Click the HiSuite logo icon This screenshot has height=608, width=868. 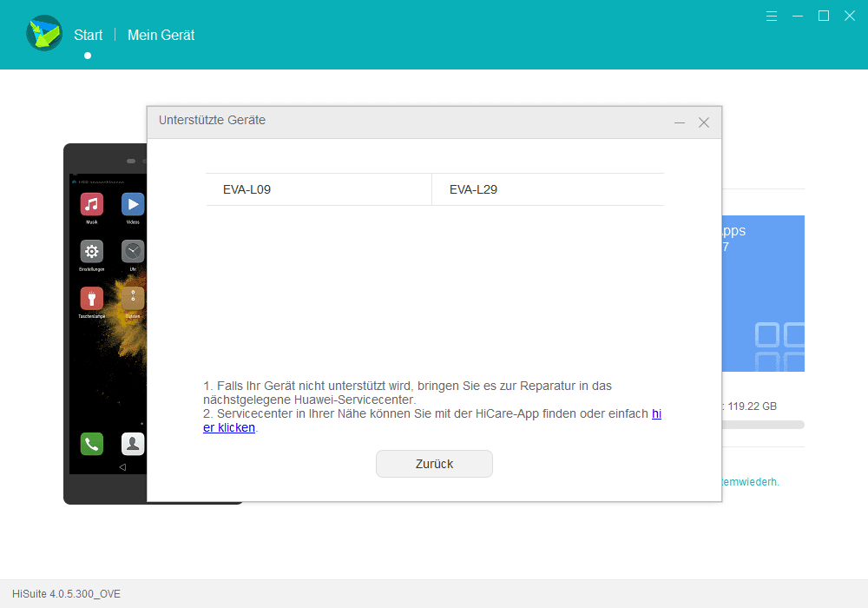coord(44,33)
